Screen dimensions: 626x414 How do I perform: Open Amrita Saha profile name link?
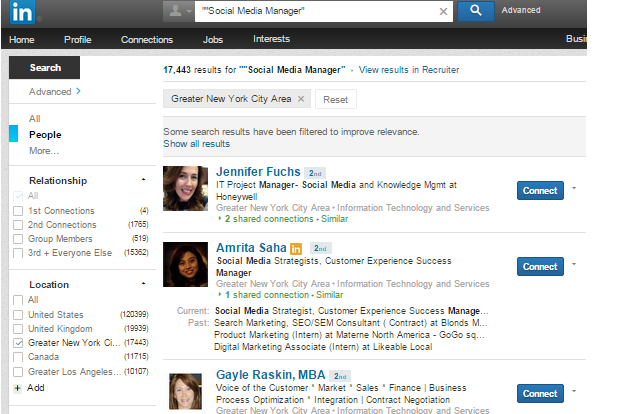(252, 248)
